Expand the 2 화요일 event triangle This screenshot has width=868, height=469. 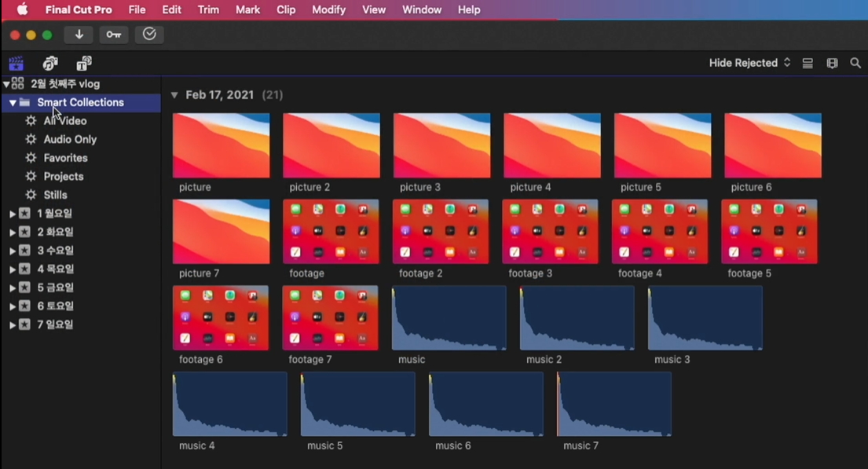(13, 233)
